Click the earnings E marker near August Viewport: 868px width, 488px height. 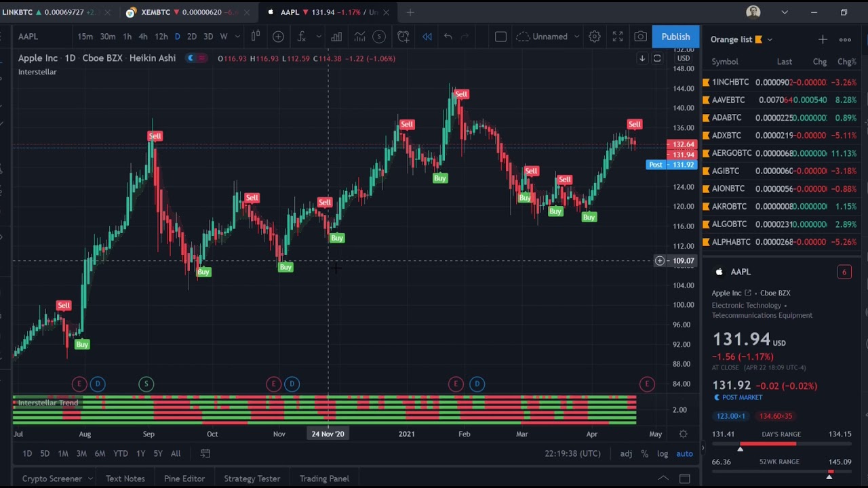pyautogui.click(x=79, y=384)
